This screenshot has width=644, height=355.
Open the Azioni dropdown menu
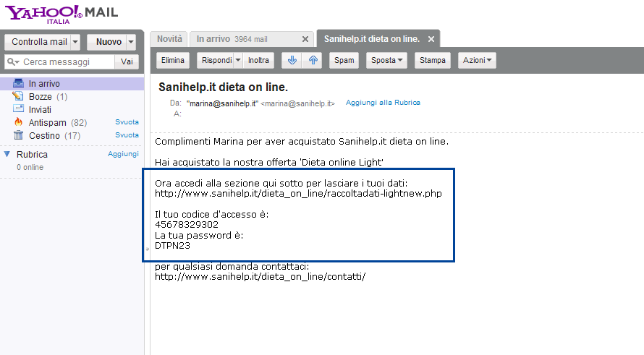[477, 60]
